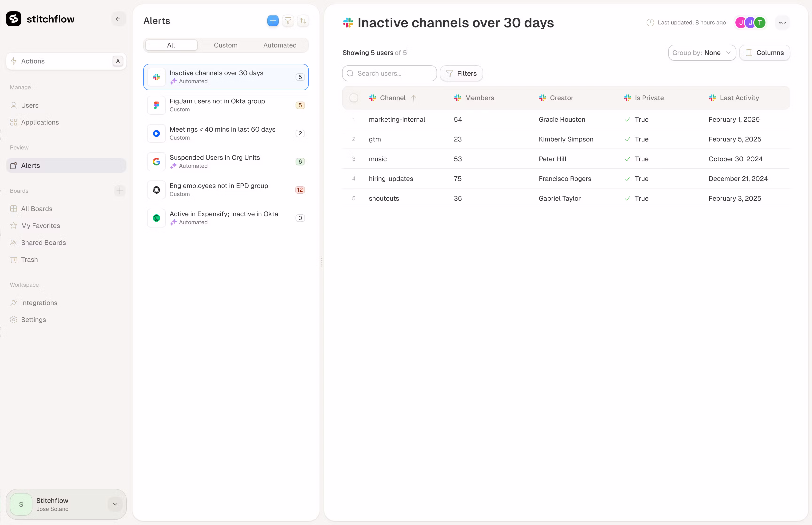Click the blue add alert plus button

point(273,21)
